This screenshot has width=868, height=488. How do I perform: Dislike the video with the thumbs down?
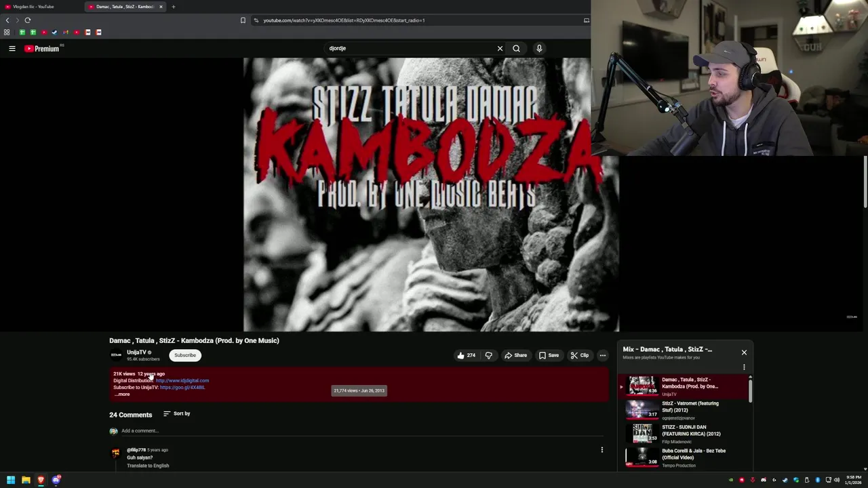tap(488, 355)
